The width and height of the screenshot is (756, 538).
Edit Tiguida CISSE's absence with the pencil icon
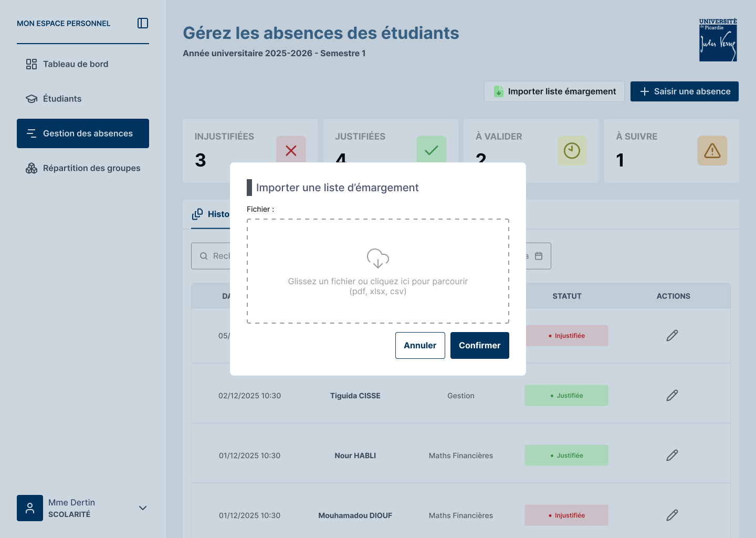pos(672,395)
